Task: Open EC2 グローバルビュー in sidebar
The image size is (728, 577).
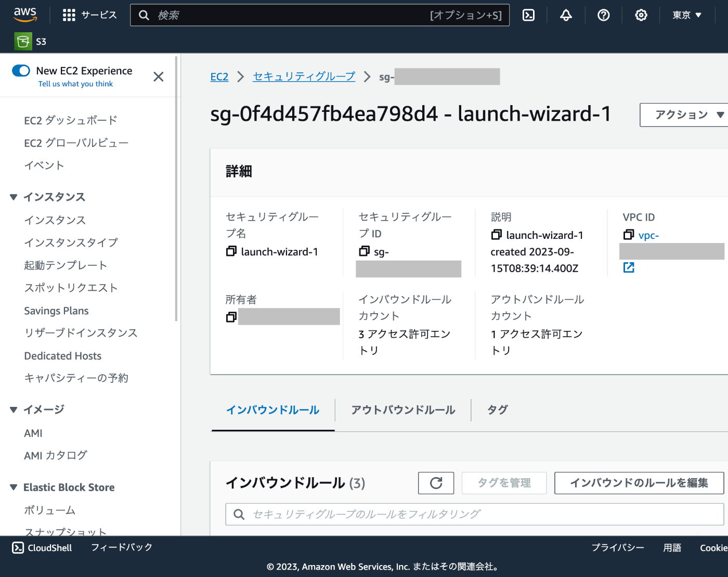Action: (76, 143)
